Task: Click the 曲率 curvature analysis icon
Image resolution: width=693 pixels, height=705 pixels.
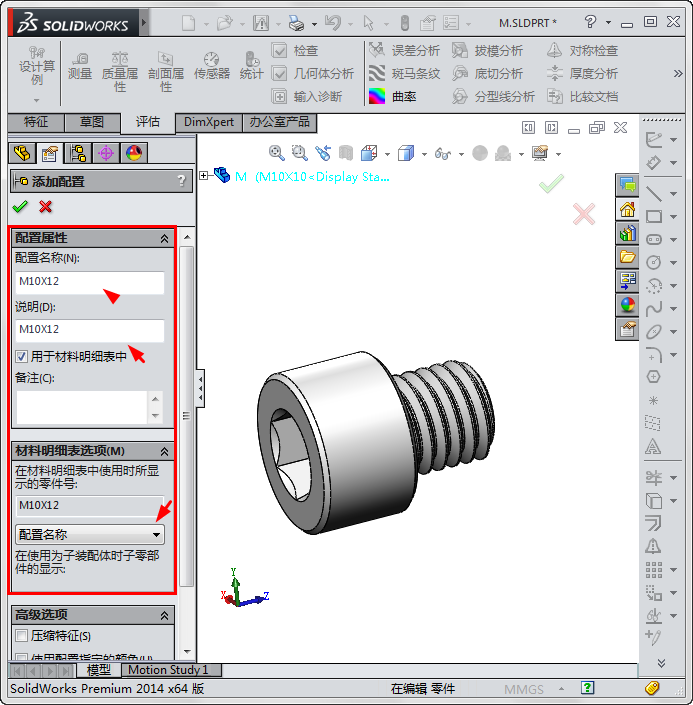Action: coord(377,97)
